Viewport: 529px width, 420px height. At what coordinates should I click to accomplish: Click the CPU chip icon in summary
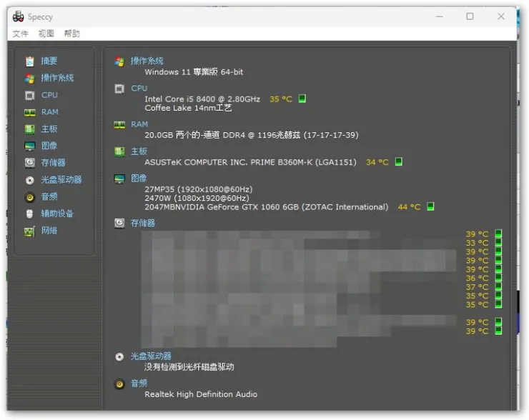tap(119, 89)
